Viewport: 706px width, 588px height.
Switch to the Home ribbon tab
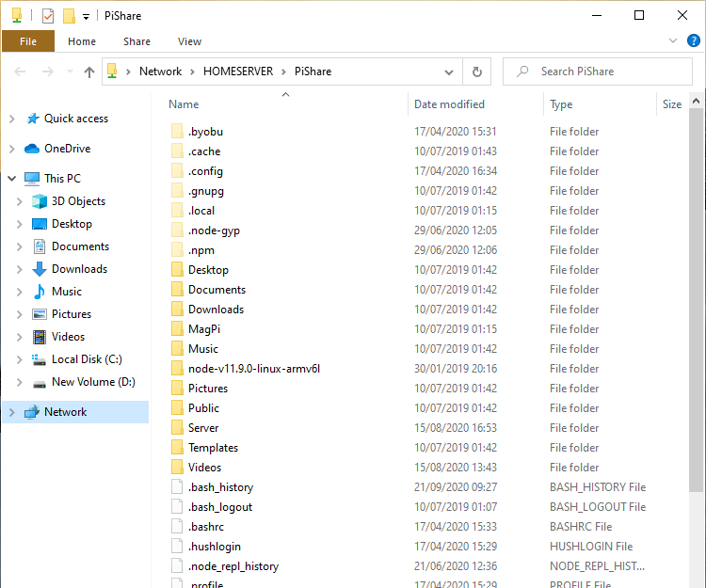(x=82, y=41)
